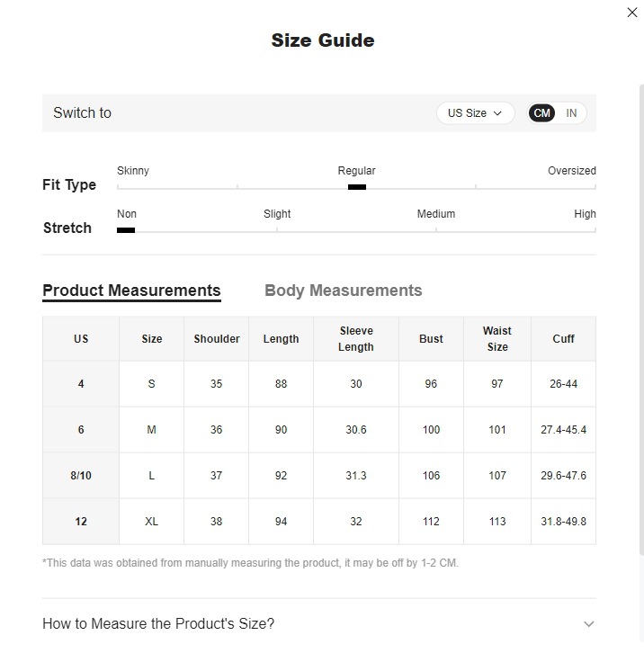Screen dimensions: 644x671
Task: Click the Bust column header
Action: (x=432, y=339)
